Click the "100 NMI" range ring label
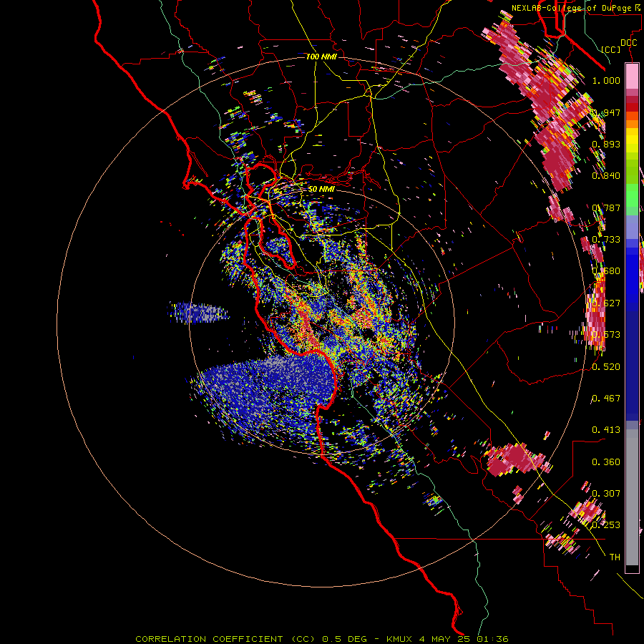The width and height of the screenshot is (644, 644). (321, 57)
